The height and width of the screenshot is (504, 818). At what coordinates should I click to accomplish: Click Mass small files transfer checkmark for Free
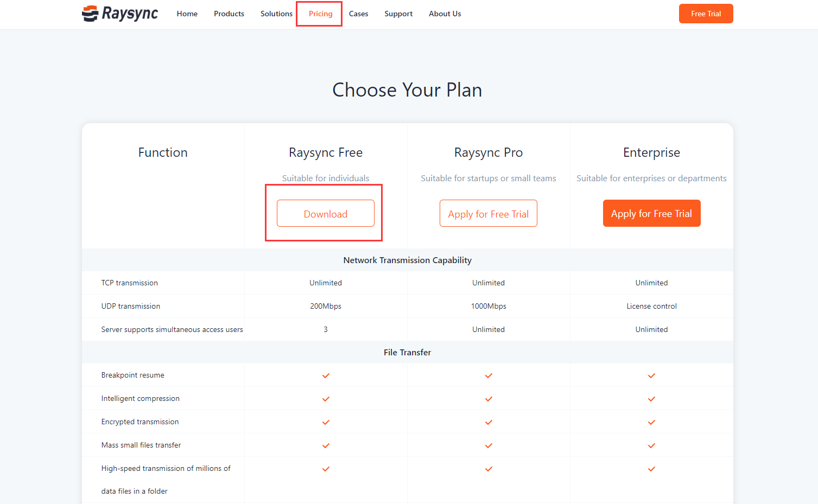(x=326, y=445)
